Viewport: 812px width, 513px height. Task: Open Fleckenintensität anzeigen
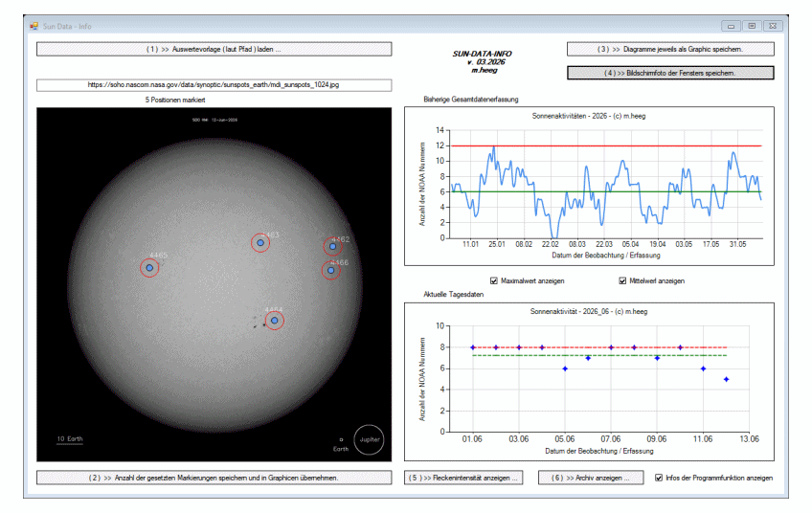pos(463,478)
